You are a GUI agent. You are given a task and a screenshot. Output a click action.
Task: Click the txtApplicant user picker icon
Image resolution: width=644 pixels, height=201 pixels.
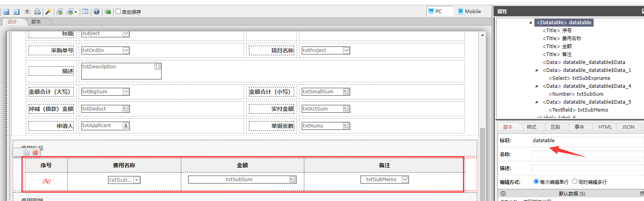click(126, 126)
